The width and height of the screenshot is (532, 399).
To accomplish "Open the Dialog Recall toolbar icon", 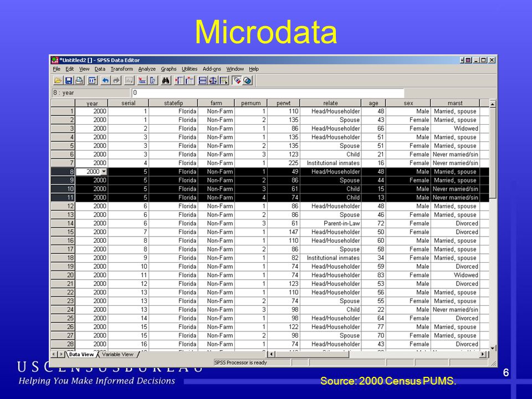I will pyautogui.click(x=92, y=80).
